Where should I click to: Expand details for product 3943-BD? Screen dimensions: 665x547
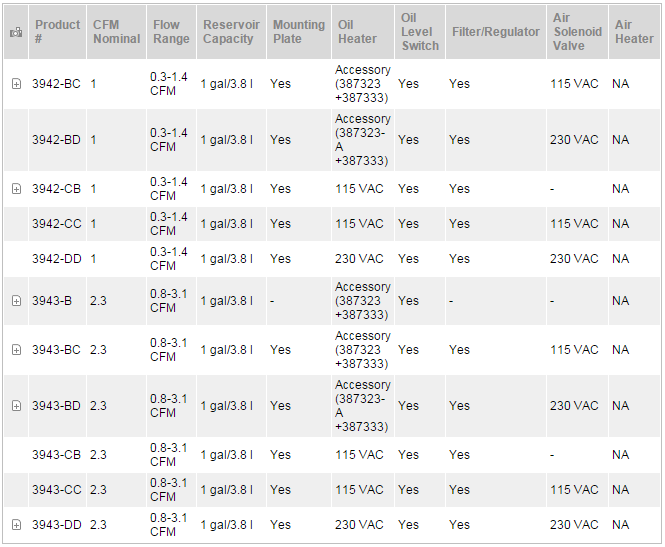pyautogui.click(x=16, y=406)
